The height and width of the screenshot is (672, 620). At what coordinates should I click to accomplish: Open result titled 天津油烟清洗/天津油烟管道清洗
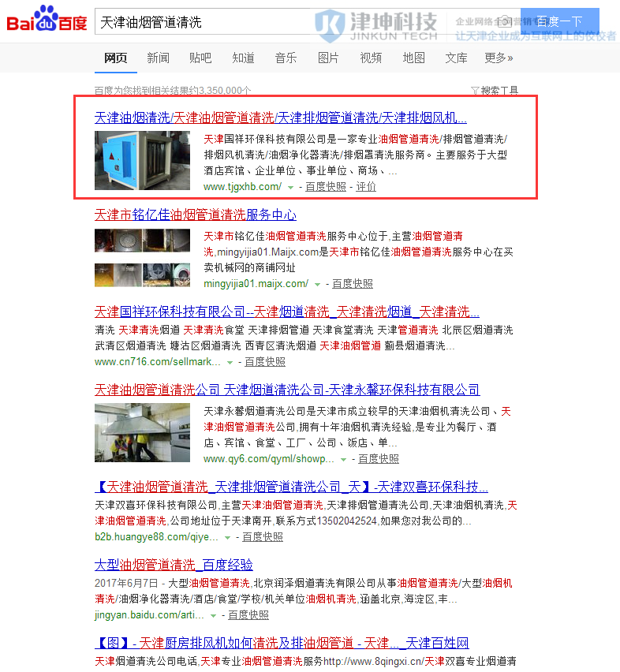(281, 118)
